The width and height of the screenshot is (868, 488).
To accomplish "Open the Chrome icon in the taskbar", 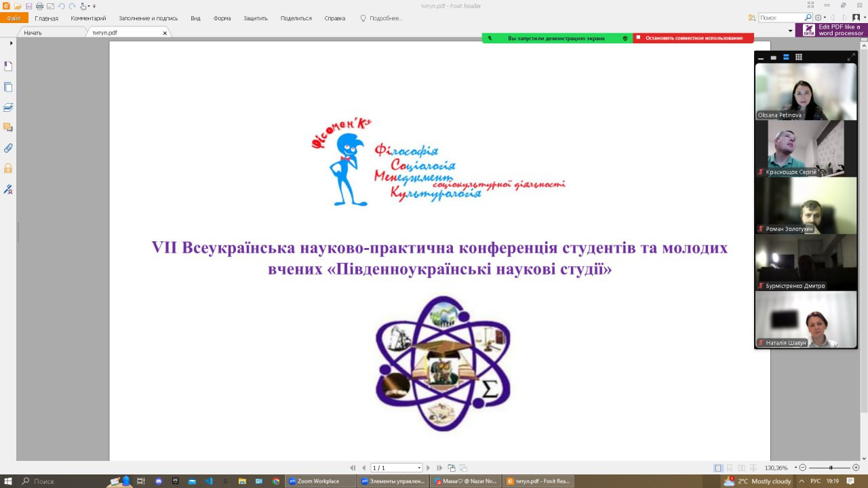I will pyautogui.click(x=276, y=481).
